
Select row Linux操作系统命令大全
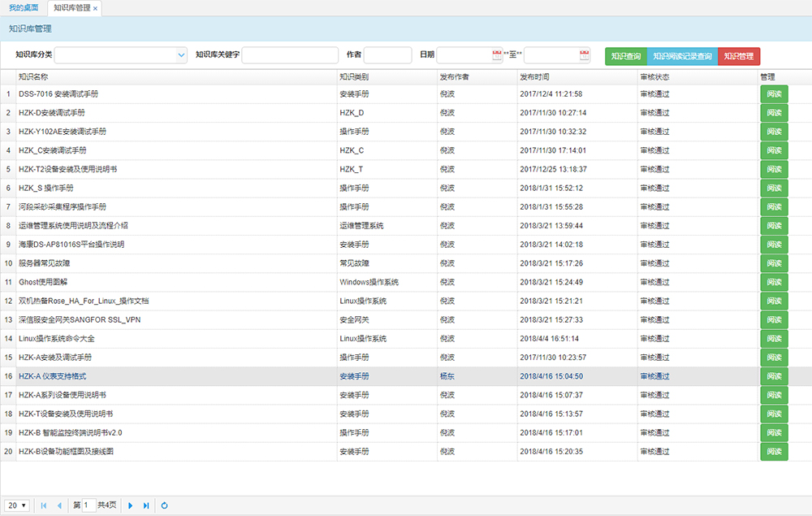[x=406, y=339]
